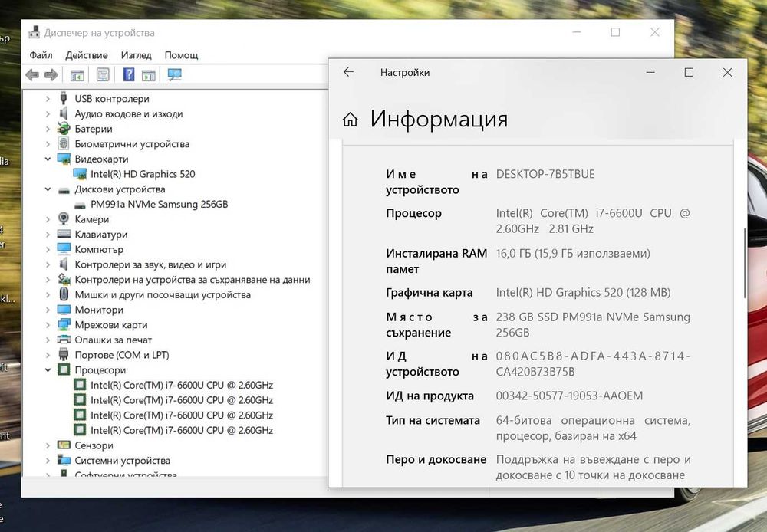Viewport: 767px width, 532px height.
Task: Click the Информация page heading
Action: coord(439,119)
